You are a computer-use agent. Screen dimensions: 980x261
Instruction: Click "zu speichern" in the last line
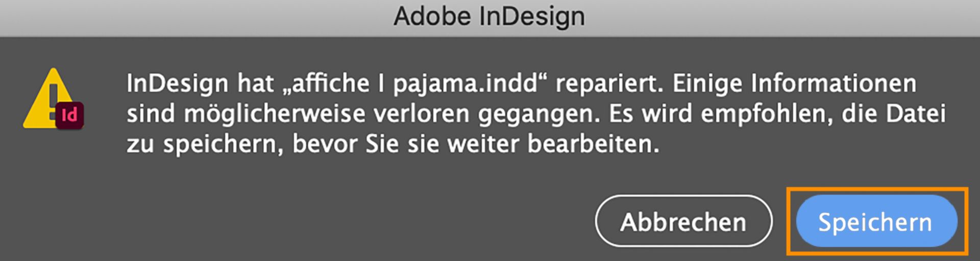(x=204, y=144)
